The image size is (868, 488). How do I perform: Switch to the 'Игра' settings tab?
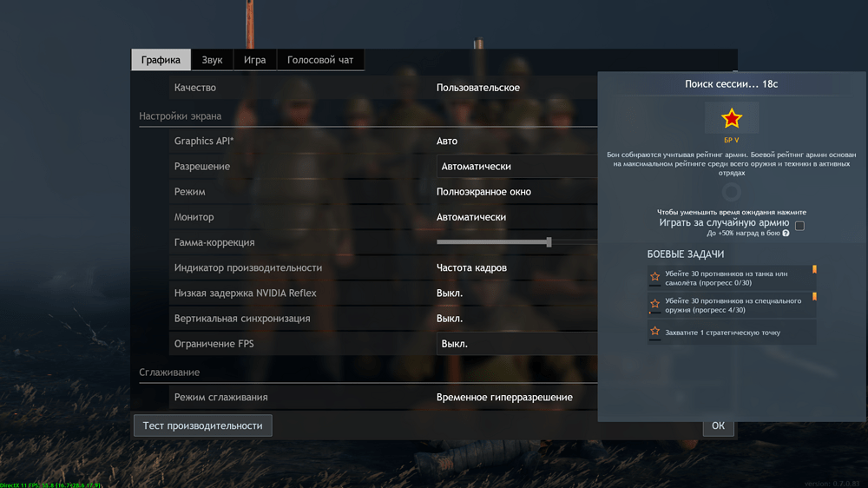pyautogui.click(x=254, y=60)
